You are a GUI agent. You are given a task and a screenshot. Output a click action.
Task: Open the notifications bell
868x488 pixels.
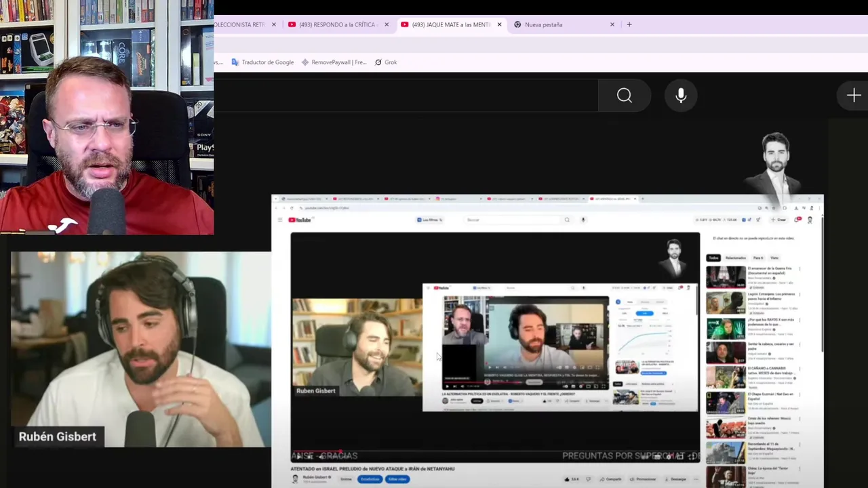coord(798,220)
